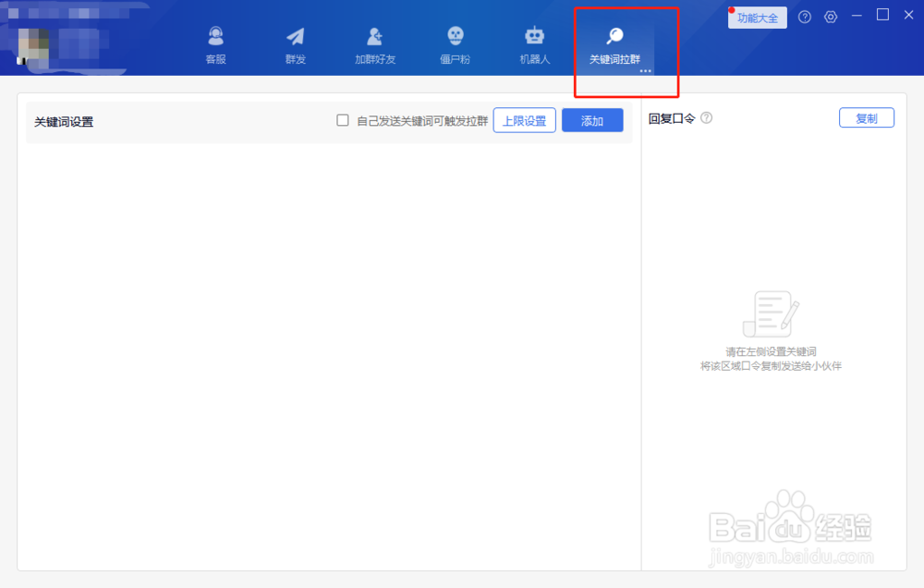Screen dimensions: 924x588
Task: Select the 客服 customer service icon
Action: (216, 42)
